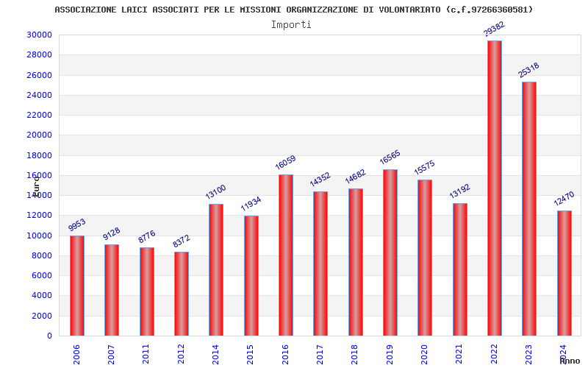
Task: Click the 2006 bar in the chart
Action: point(77,286)
